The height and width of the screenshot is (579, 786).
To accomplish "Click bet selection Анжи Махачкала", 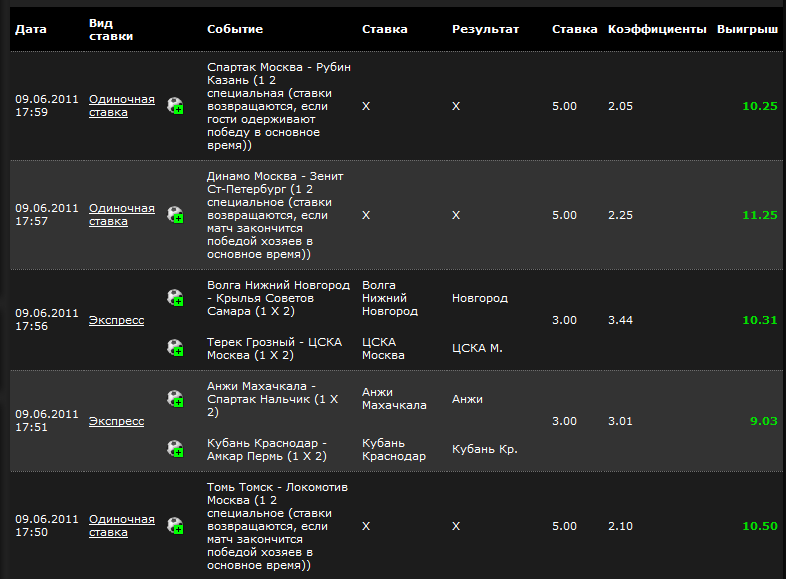I will coord(395,399).
